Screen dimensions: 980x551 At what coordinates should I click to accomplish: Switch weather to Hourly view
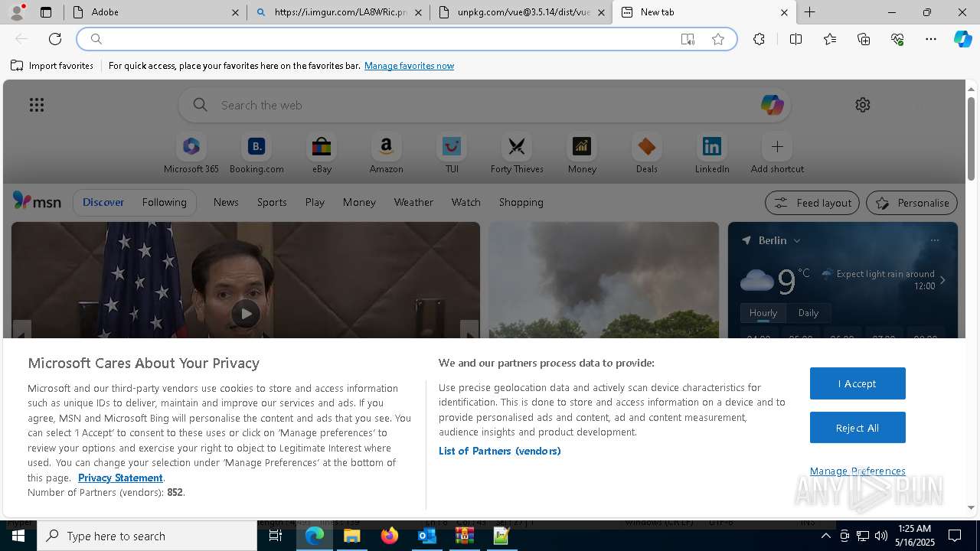coord(763,313)
